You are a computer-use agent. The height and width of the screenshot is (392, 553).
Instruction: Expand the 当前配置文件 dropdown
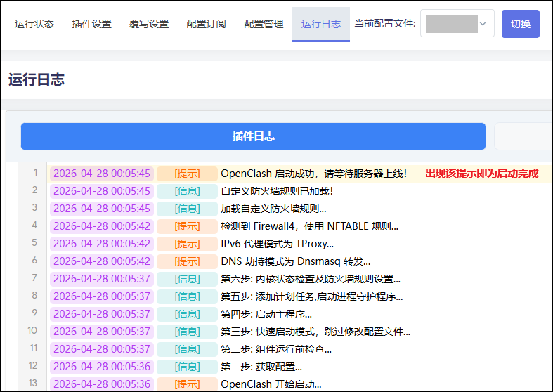pyautogui.click(x=457, y=24)
